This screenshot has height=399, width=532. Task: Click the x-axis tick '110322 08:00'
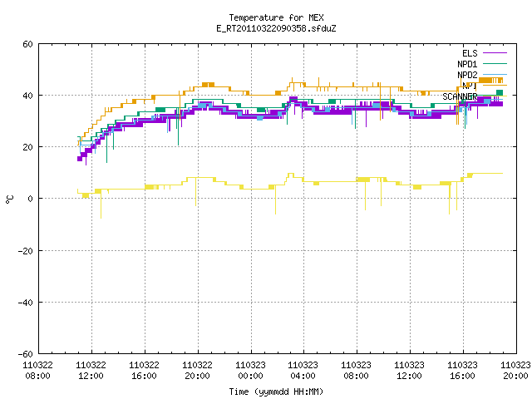37,371
